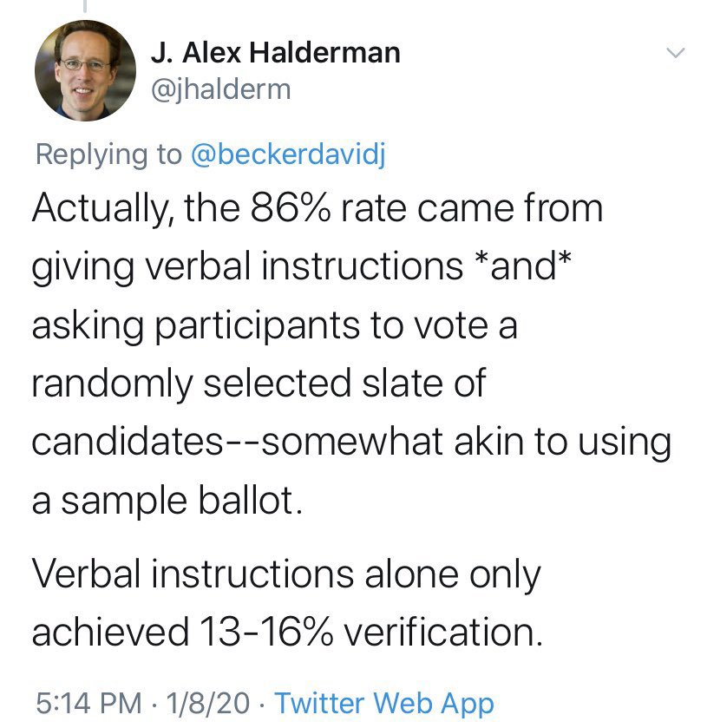Click the 1/8/20 date text
The height and width of the screenshot is (728, 707).
coord(208,703)
